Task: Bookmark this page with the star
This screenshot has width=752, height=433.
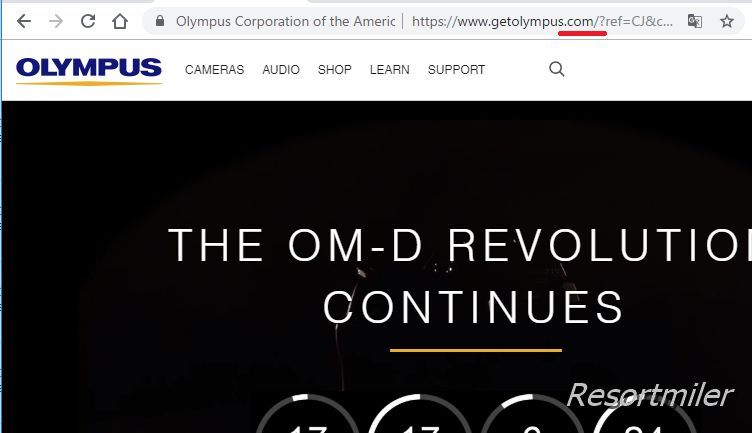Action: click(727, 21)
